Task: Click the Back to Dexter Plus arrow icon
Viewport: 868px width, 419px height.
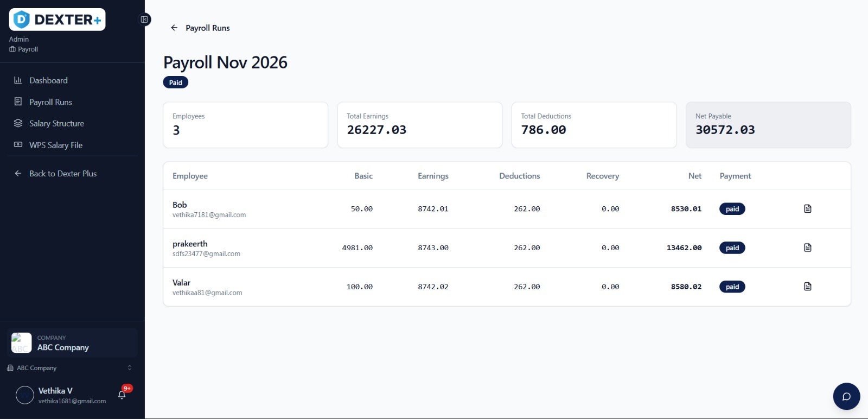Action: pos(18,173)
